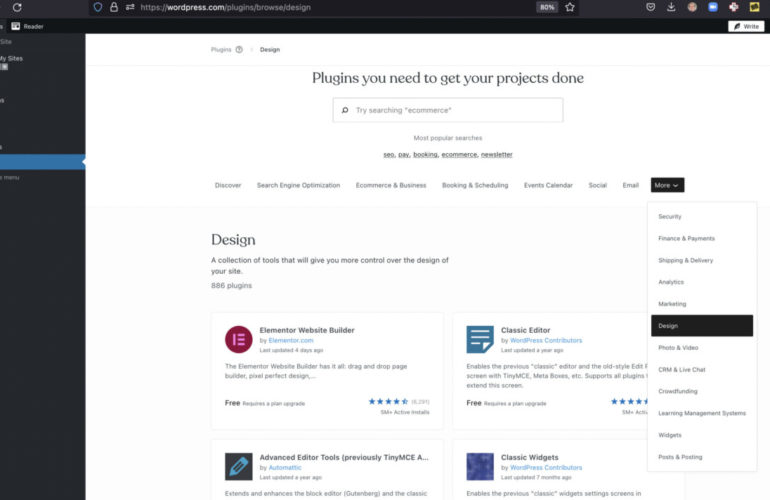The width and height of the screenshot is (770, 500).
Task: Bookmark this page with the star icon
Action: [570, 7]
